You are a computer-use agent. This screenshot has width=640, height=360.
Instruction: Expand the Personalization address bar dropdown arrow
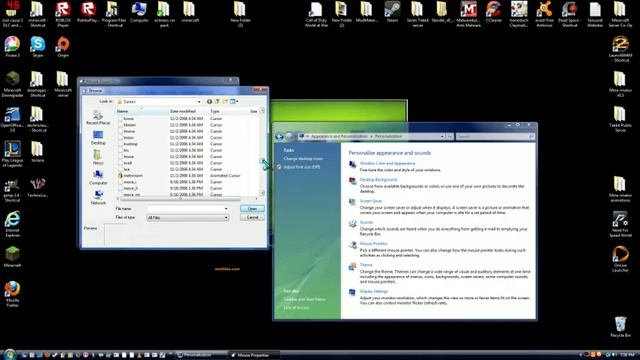click(x=442, y=136)
